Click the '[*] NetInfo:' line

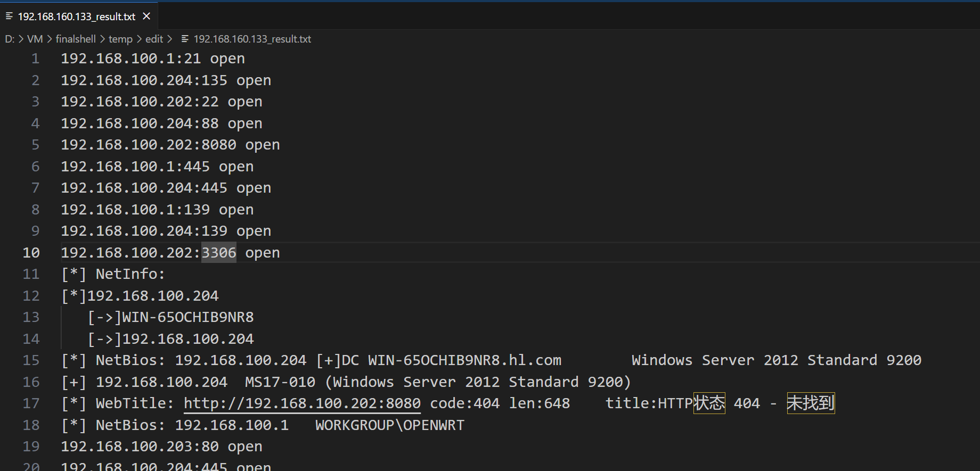coord(113,274)
